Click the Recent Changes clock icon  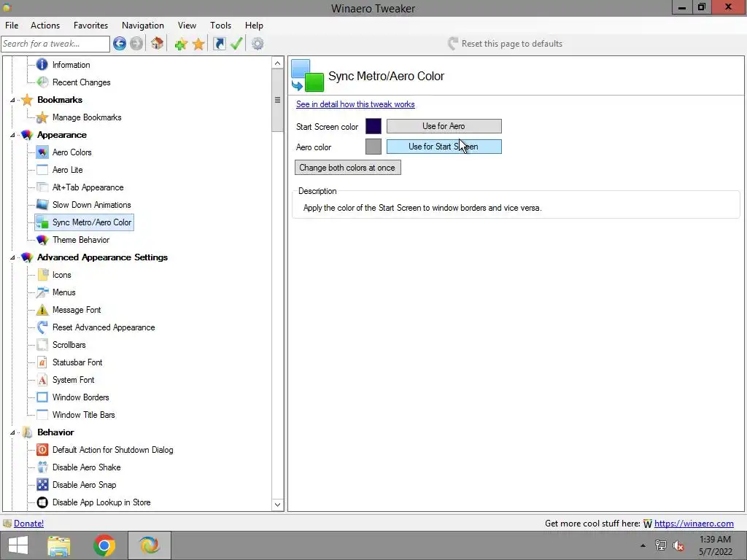pos(42,82)
